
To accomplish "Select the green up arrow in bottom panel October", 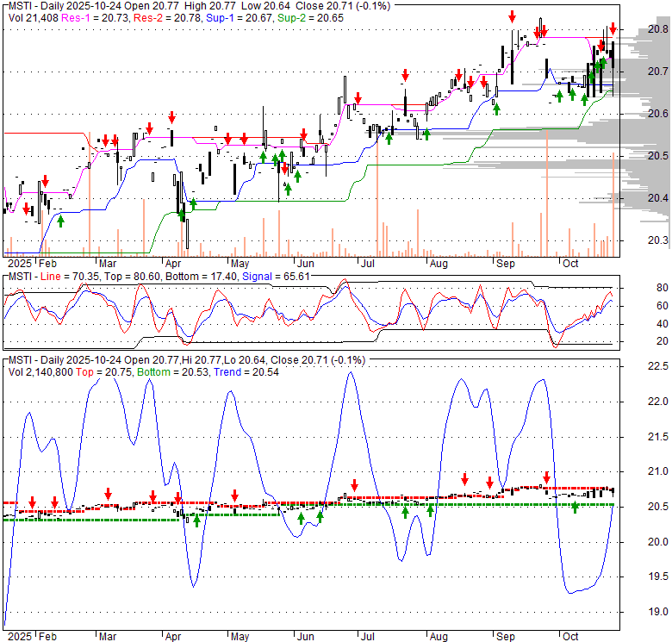I will coord(575,508).
